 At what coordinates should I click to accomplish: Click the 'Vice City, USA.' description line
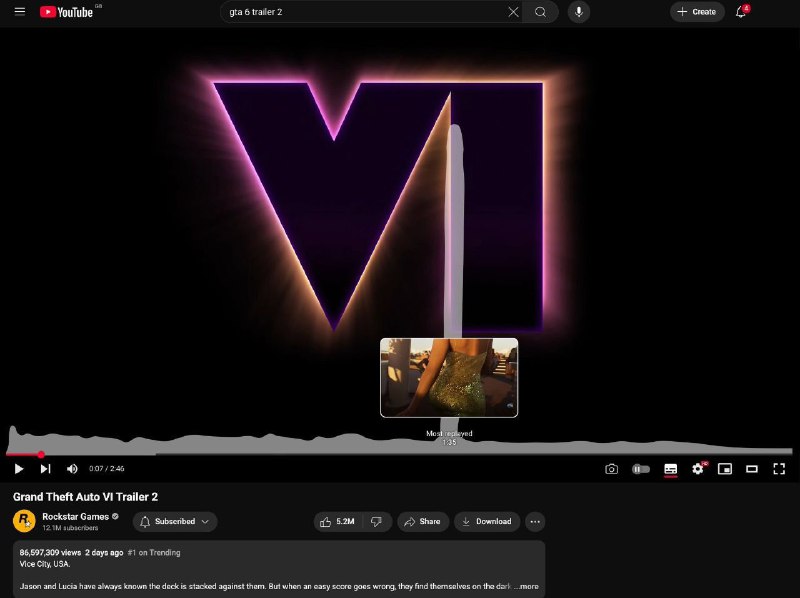pyautogui.click(x=45, y=564)
